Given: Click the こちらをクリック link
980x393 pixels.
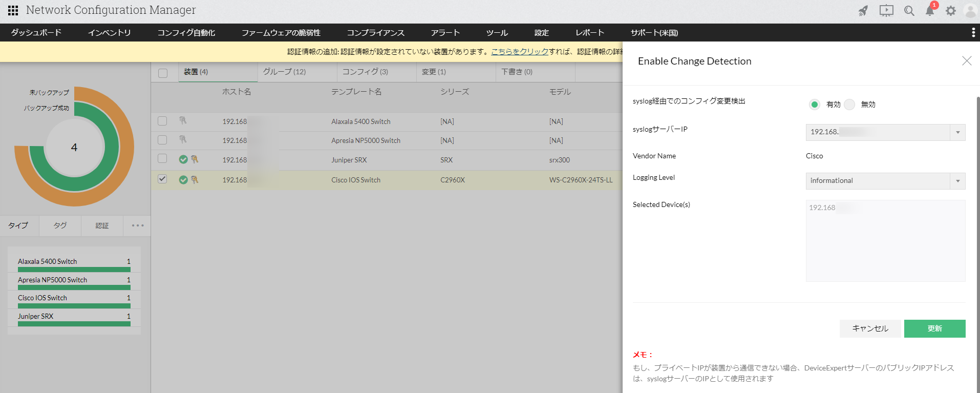Looking at the screenshot, I should tap(520, 52).
